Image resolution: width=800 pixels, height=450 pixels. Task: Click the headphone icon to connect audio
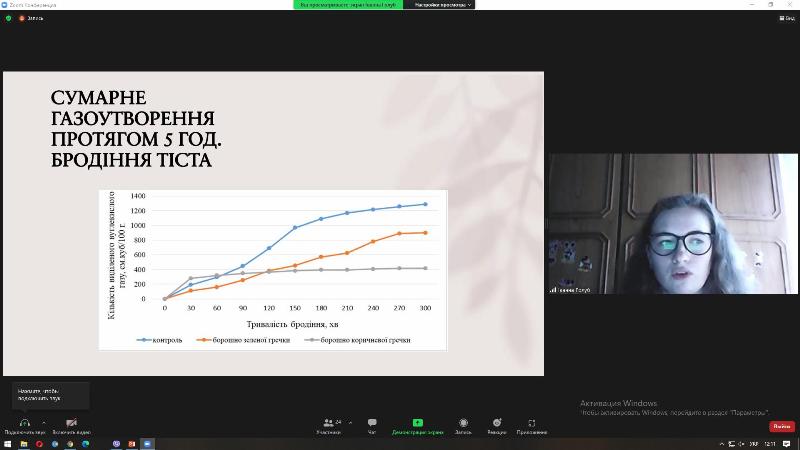pyautogui.click(x=24, y=423)
